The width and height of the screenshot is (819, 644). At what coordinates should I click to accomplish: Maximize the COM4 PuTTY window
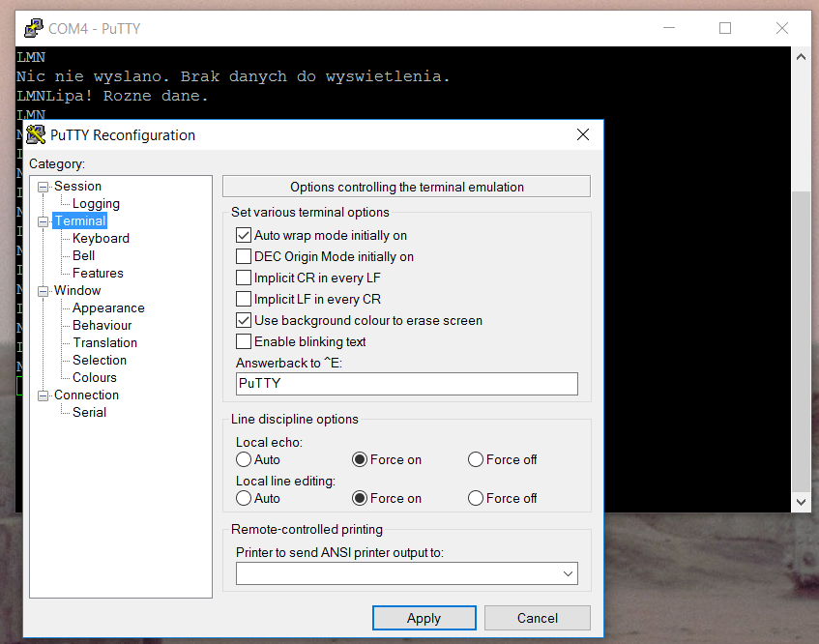[725, 28]
